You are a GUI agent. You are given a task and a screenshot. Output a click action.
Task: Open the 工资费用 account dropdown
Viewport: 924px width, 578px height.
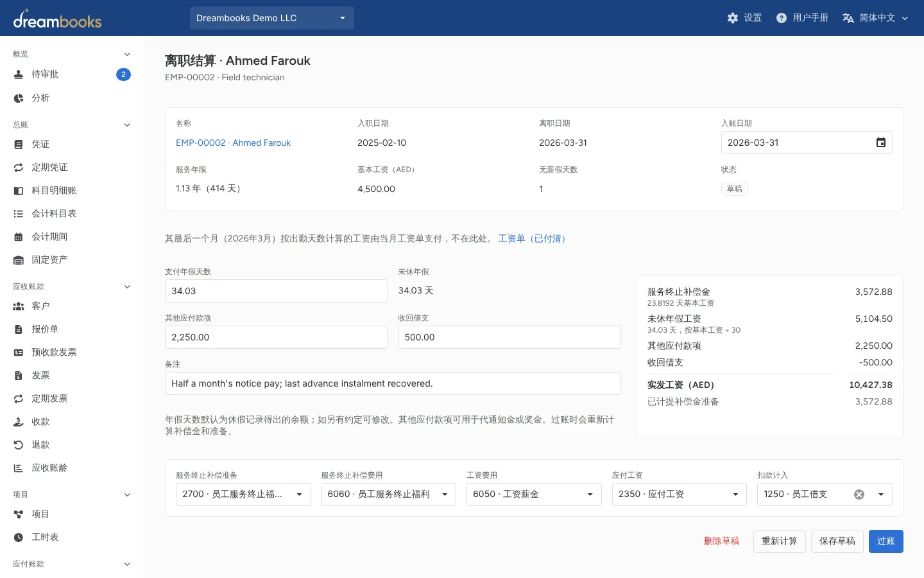click(x=534, y=495)
